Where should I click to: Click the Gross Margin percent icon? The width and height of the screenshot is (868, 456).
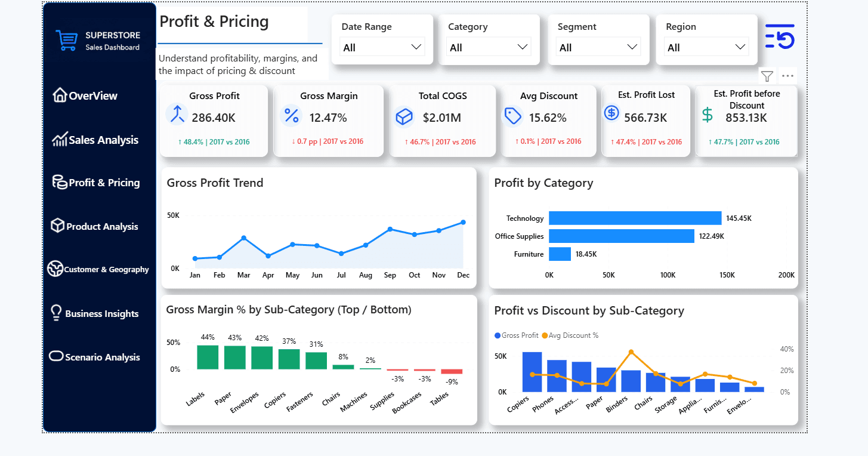291,115
